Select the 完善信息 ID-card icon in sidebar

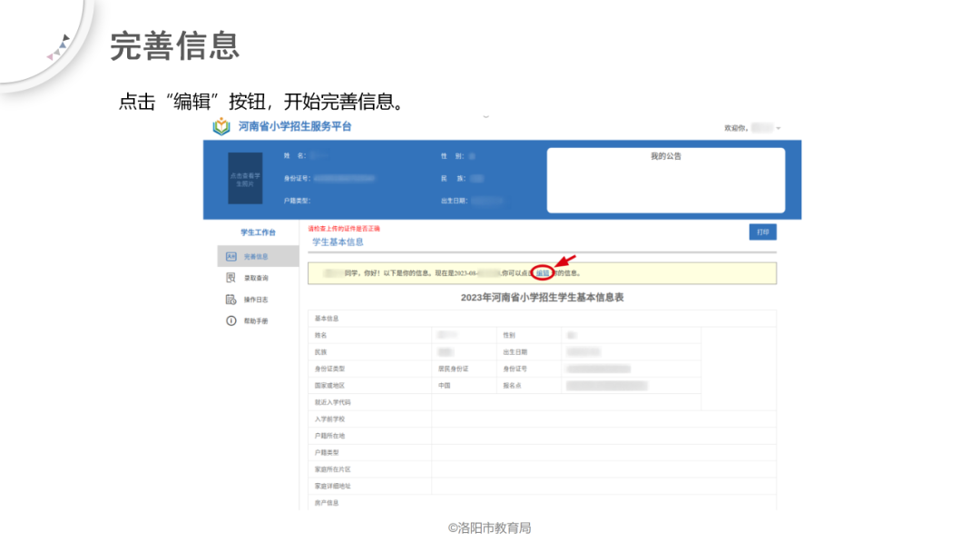coord(230,255)
